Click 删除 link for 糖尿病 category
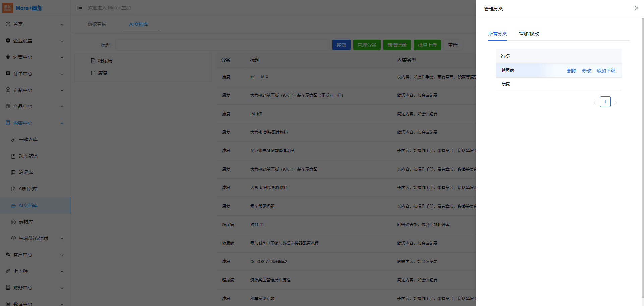The width and height of the screenshot is (644, 306). point(572,71)
